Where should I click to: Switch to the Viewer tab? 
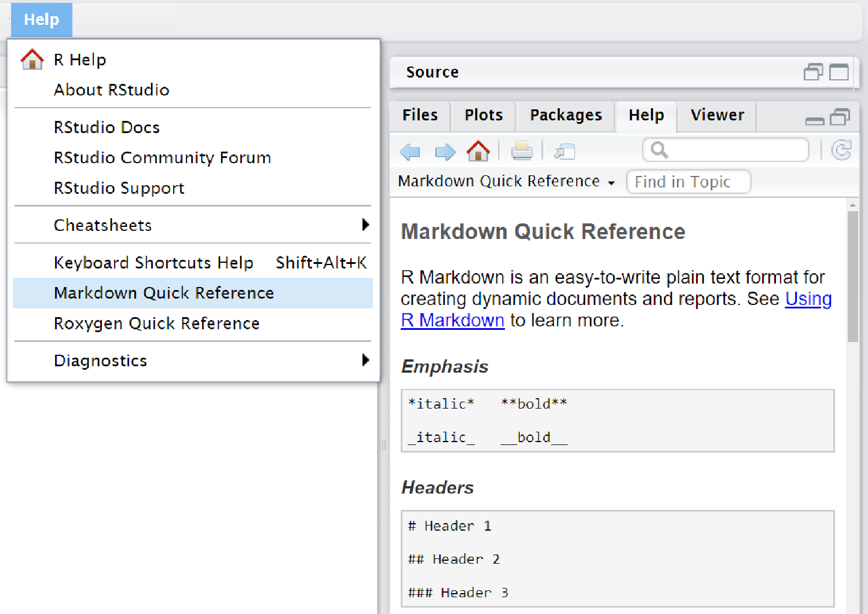[x=717, y=115]
